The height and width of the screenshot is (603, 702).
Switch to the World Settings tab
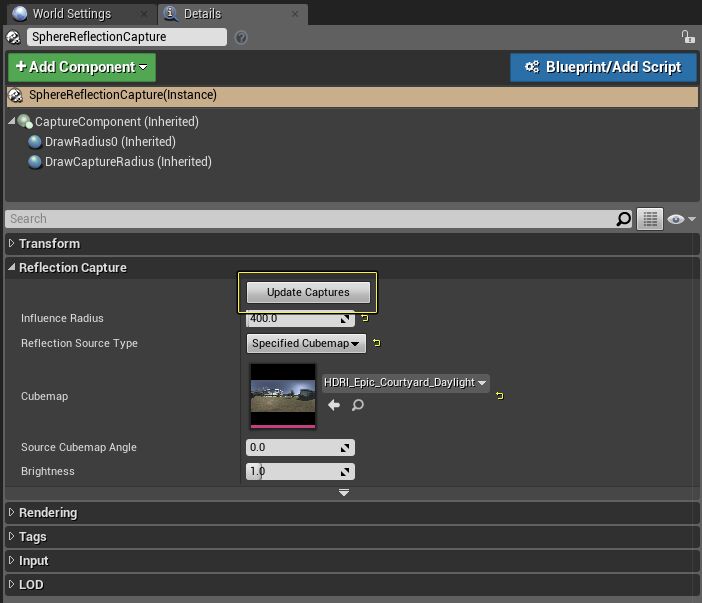click(x=70, y=14)
